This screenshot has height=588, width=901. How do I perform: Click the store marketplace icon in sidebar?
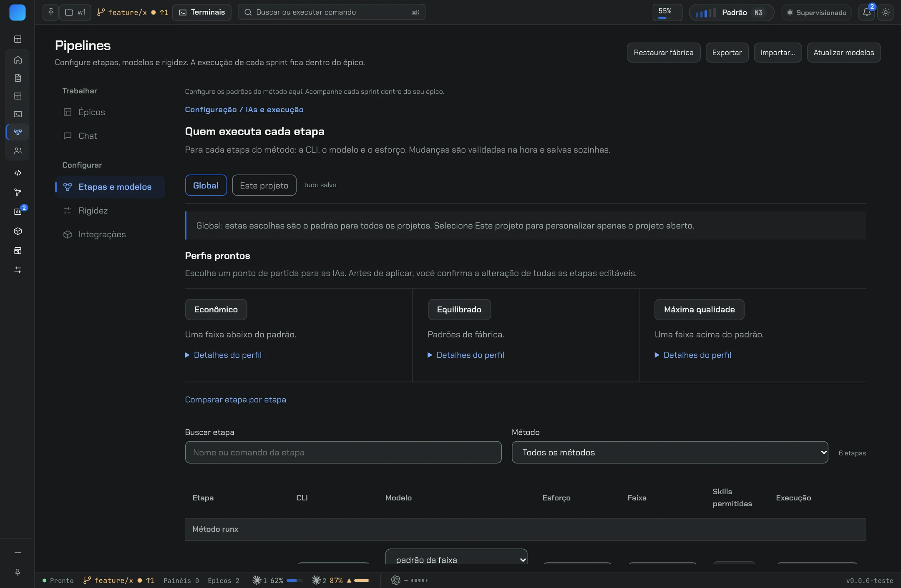coord(18,251)
